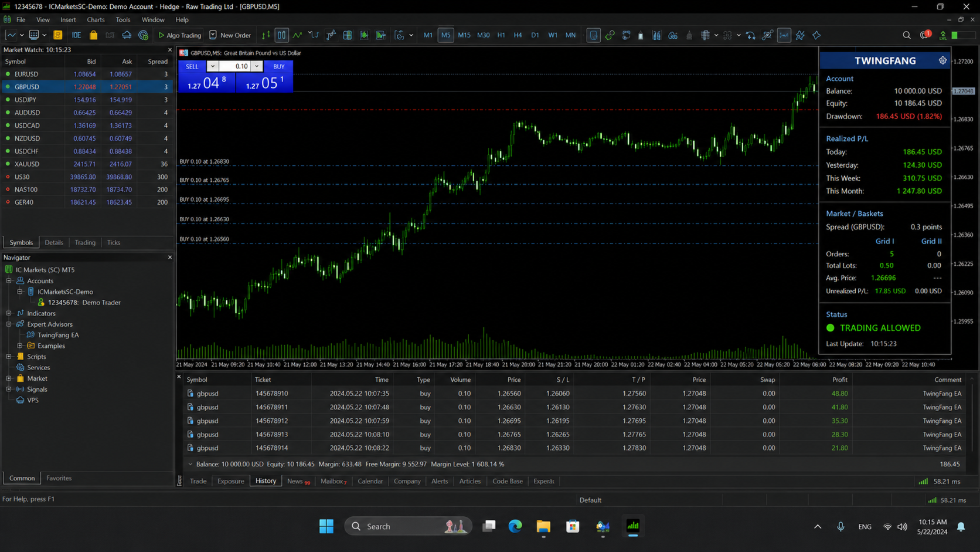This screenshot has width=980, height=552.
Task: Click the BUY one-click button
Action: tap(278, 66)
